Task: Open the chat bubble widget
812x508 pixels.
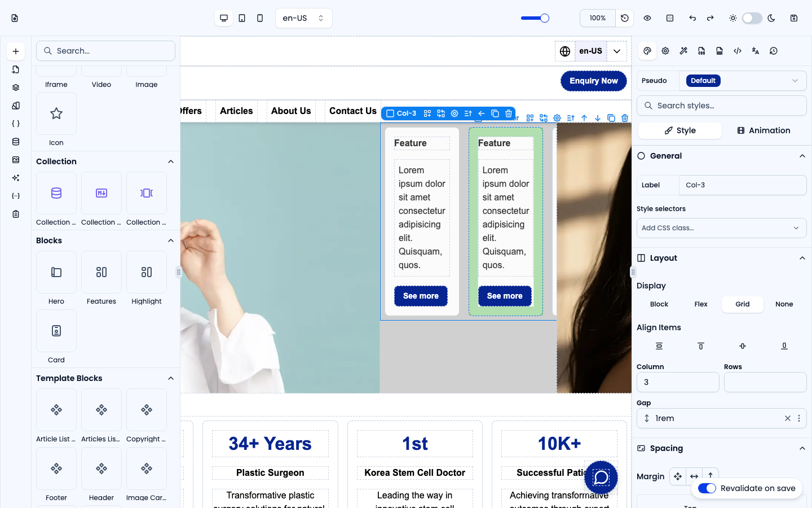Action: coord(601,478)
